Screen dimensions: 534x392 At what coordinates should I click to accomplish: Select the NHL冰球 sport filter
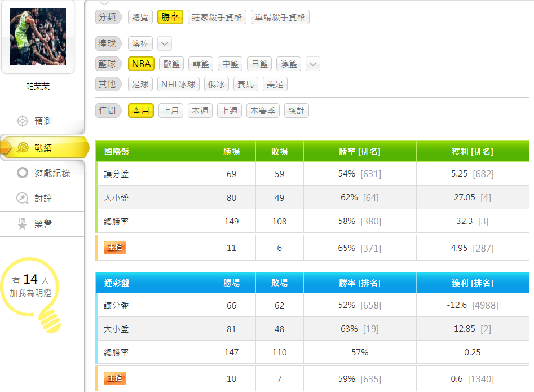point(178,84)
